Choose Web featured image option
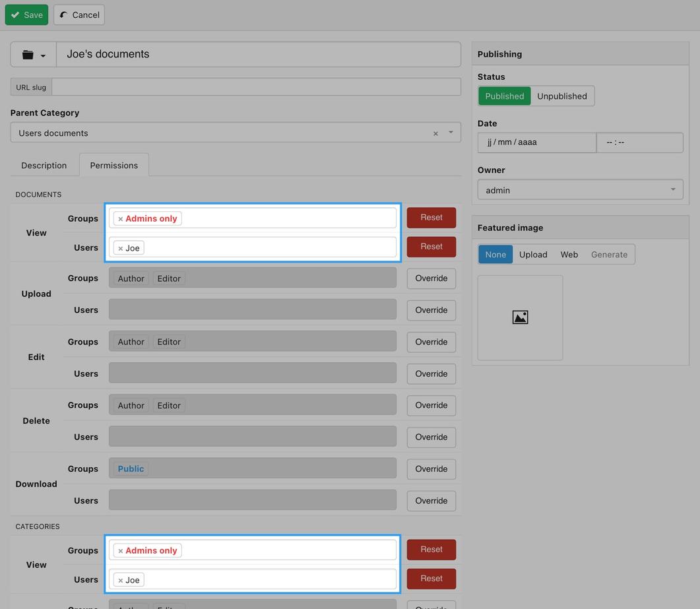 point(569,255)
